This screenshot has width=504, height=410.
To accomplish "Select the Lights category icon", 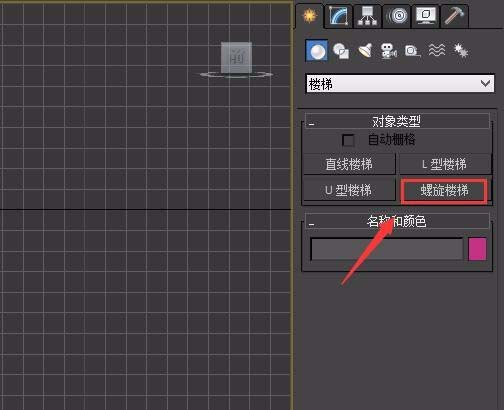I will [x=365, y=51].
